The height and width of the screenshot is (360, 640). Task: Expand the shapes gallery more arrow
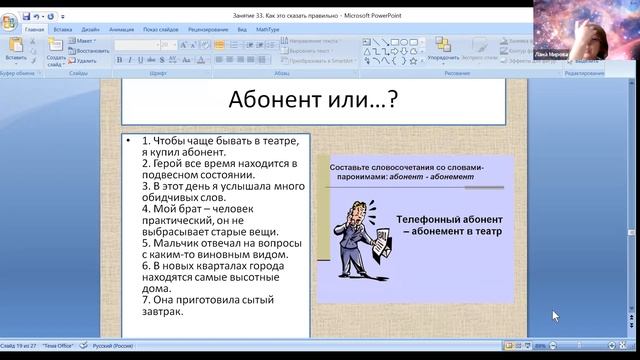point(422,61)
